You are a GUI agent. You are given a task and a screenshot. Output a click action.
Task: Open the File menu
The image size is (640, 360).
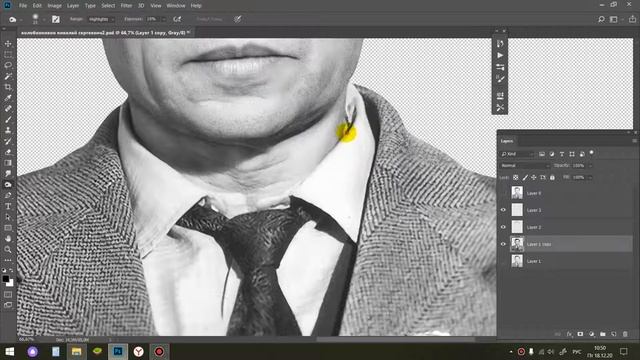tap(23, 6)
